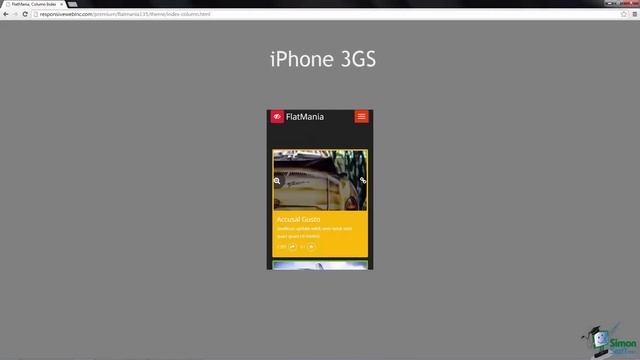Select the iPhone 3GS heading text
Viewport: 640px width, 360px height.
tap(323, 59)
